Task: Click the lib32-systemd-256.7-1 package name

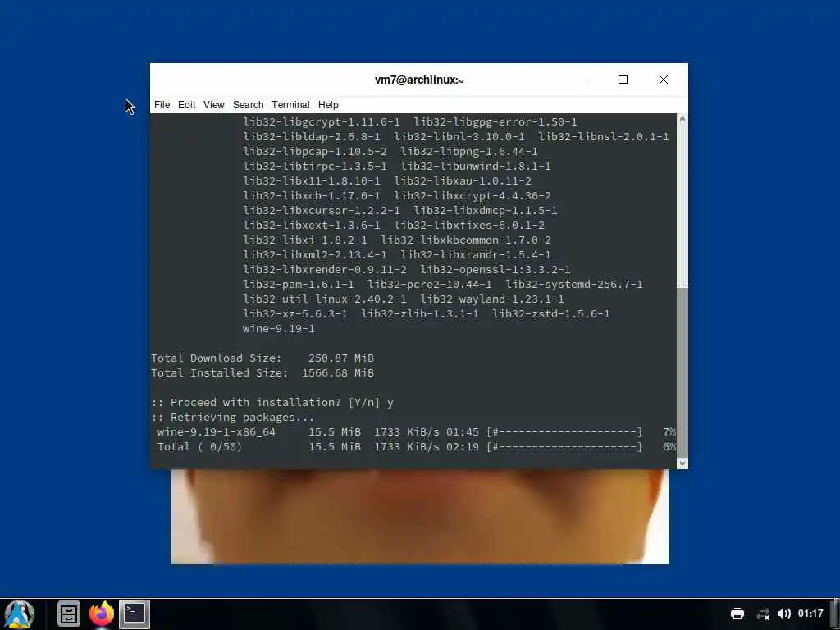Action: point(573,284)
